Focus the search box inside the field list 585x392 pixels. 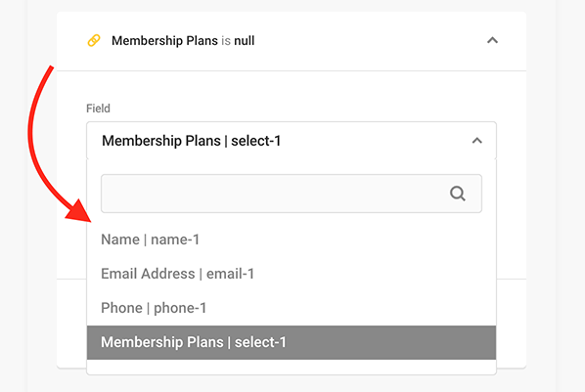pyautogui.click(x=291, y=194)
